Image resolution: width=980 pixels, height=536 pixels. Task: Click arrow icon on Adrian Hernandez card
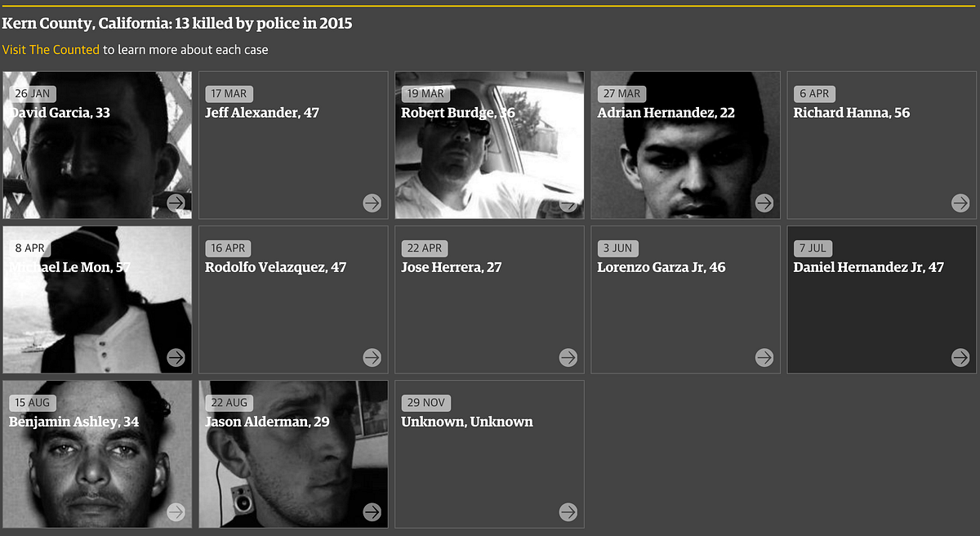[764, 203]
